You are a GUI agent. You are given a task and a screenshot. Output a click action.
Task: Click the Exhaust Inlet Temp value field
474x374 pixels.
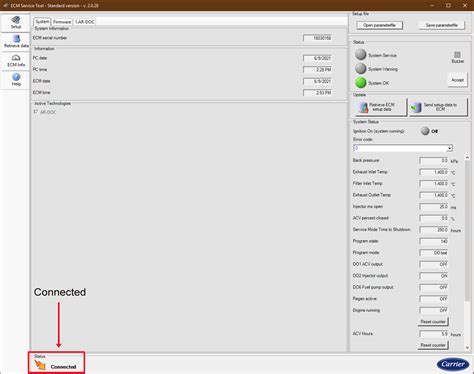434,172
